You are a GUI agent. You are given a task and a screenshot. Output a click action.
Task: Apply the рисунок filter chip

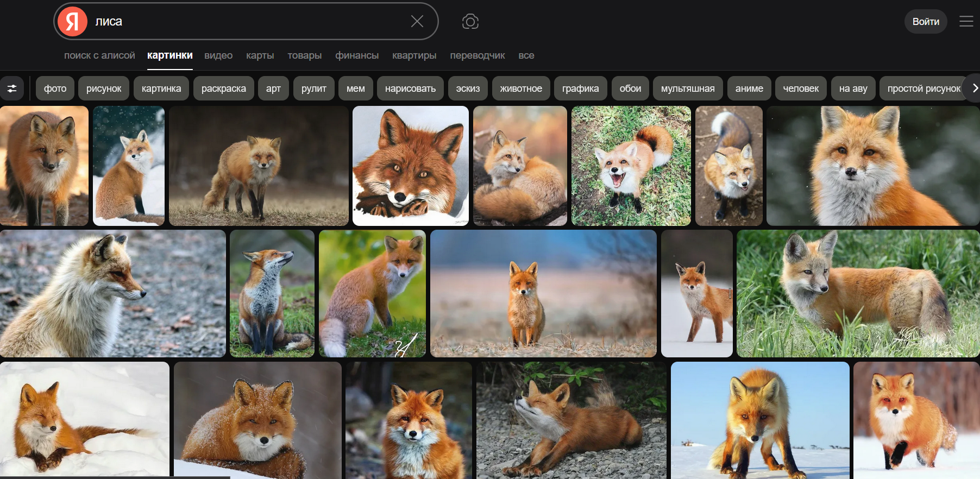pos(104,88)
